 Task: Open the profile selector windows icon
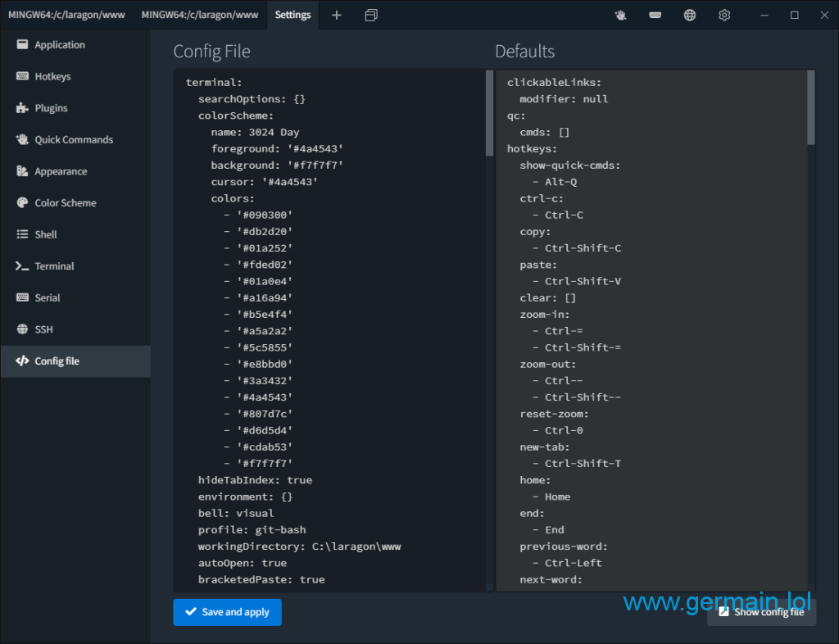coord(371,15)
